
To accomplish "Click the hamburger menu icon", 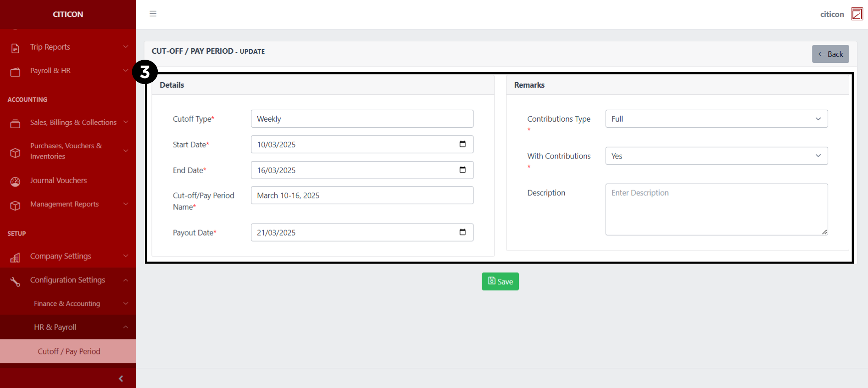I will tap(153, 14).
